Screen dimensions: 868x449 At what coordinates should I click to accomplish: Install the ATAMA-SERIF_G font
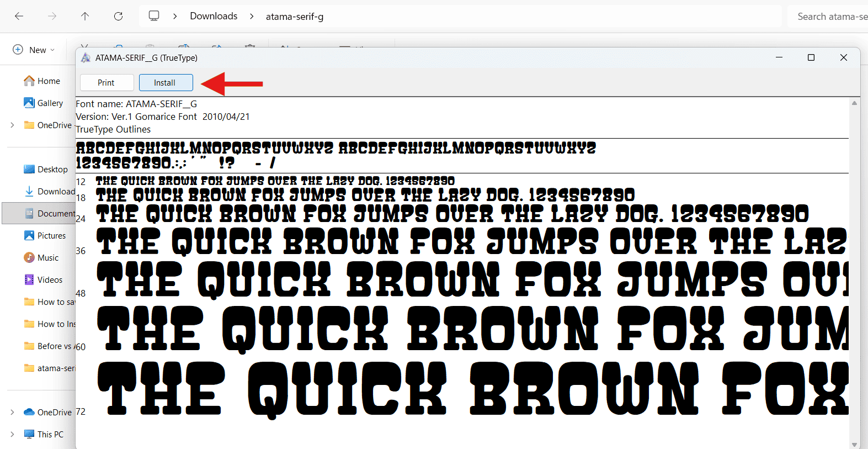tap(166, 83)
